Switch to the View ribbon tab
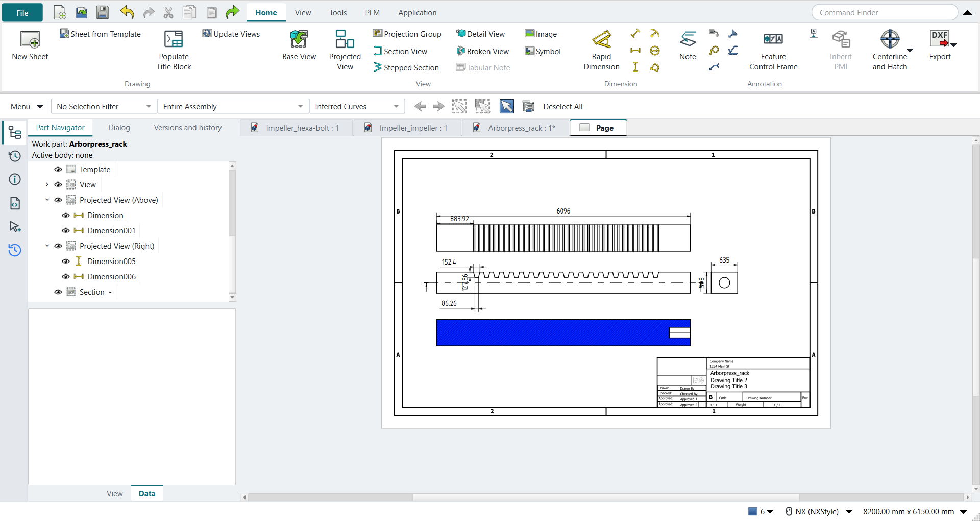980x521 pixels. pos(303,13)
